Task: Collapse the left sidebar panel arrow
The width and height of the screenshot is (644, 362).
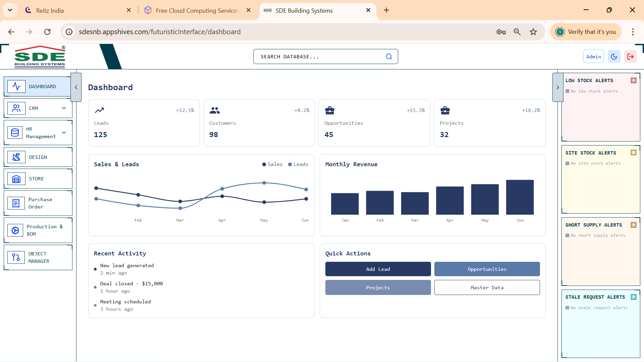Action: pos(76,87)
